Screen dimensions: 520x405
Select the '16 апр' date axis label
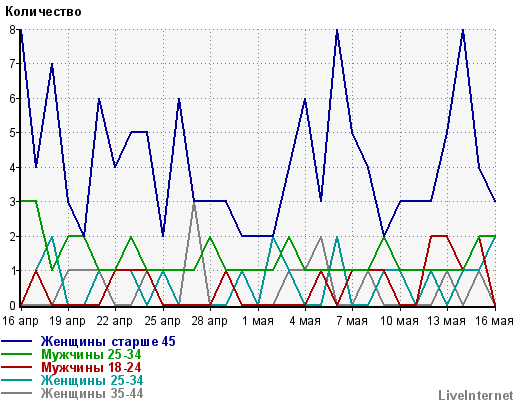tap(21, 321)
